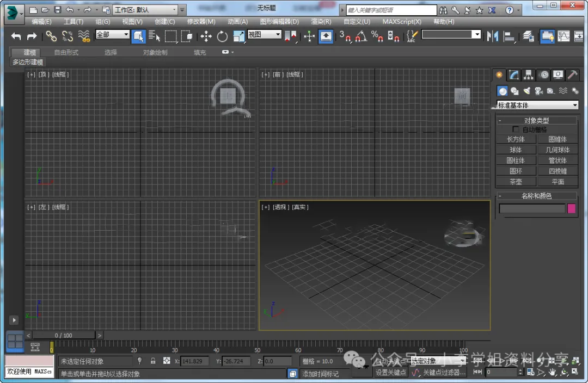Click the 设置关键点 set key button

(x=391, y=373)
